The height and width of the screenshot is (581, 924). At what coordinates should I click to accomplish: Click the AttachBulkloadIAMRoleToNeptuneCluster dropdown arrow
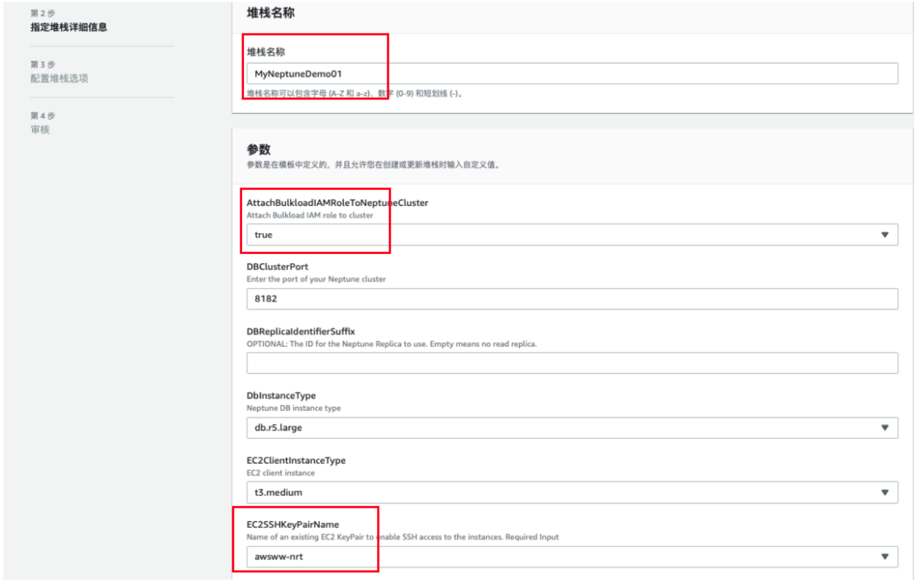coord(885,235)
